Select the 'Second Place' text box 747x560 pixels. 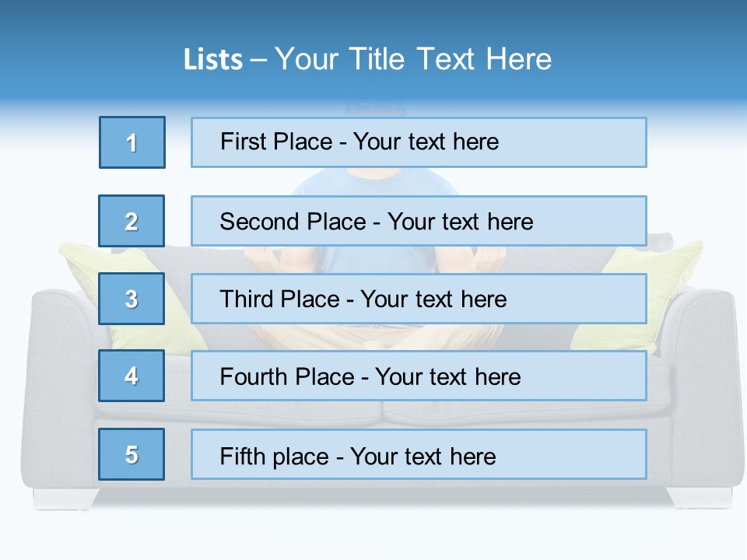click(x=419, y=221)
